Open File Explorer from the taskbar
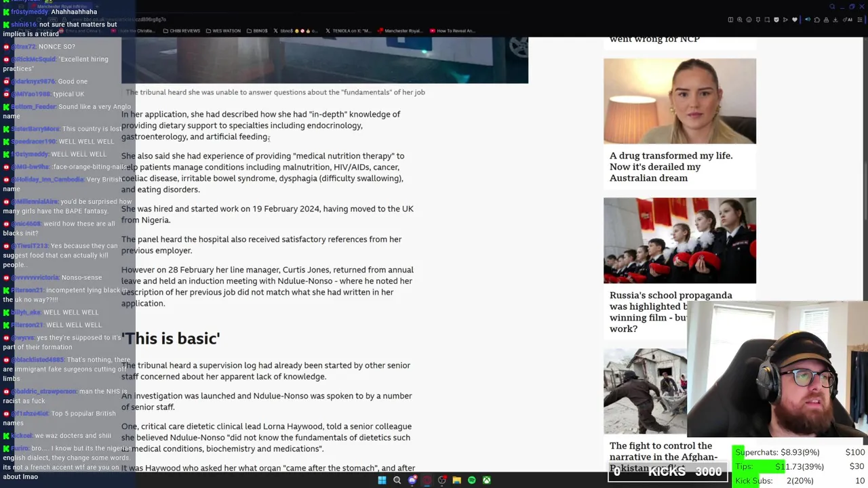868x488 pixels. (456, 481)
